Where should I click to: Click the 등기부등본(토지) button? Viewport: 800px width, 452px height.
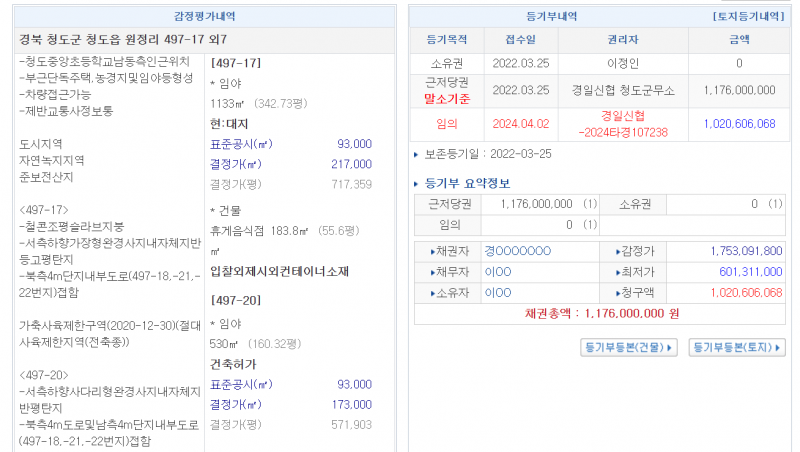pyautogui.click(x=736, y=347)
